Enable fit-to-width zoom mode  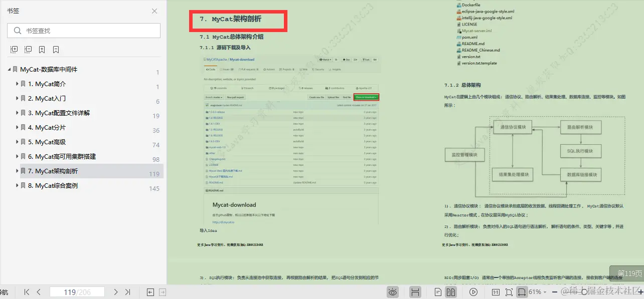(522, 291)
